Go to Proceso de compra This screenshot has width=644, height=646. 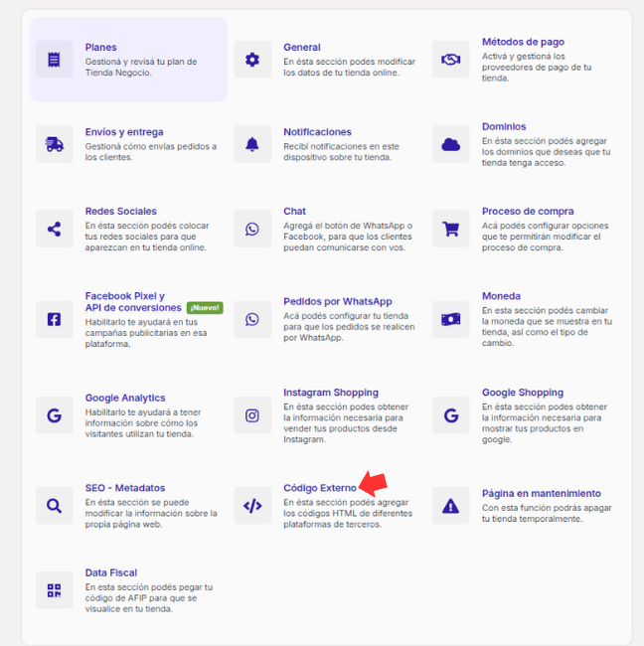(x=528, y=212)
